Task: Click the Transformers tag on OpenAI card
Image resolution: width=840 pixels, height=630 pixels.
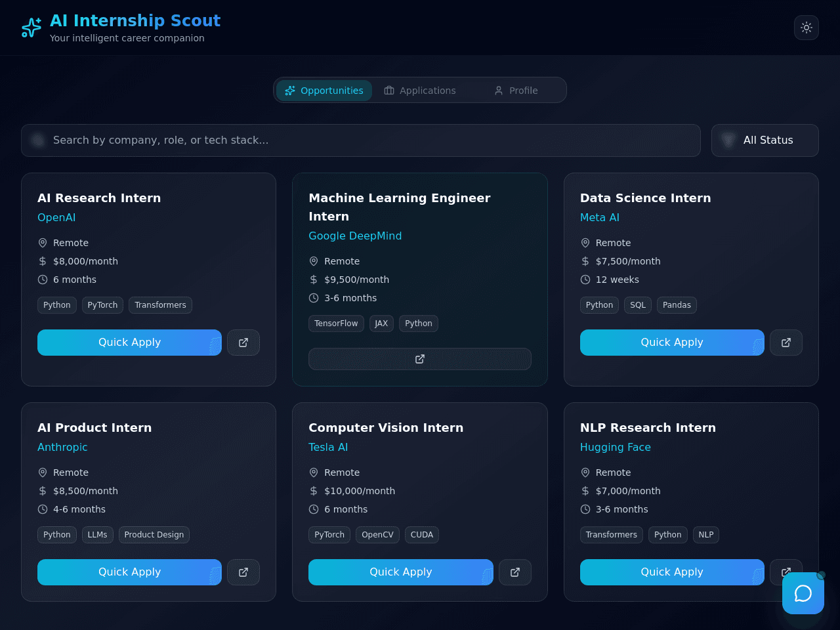Action: [160, 305]
